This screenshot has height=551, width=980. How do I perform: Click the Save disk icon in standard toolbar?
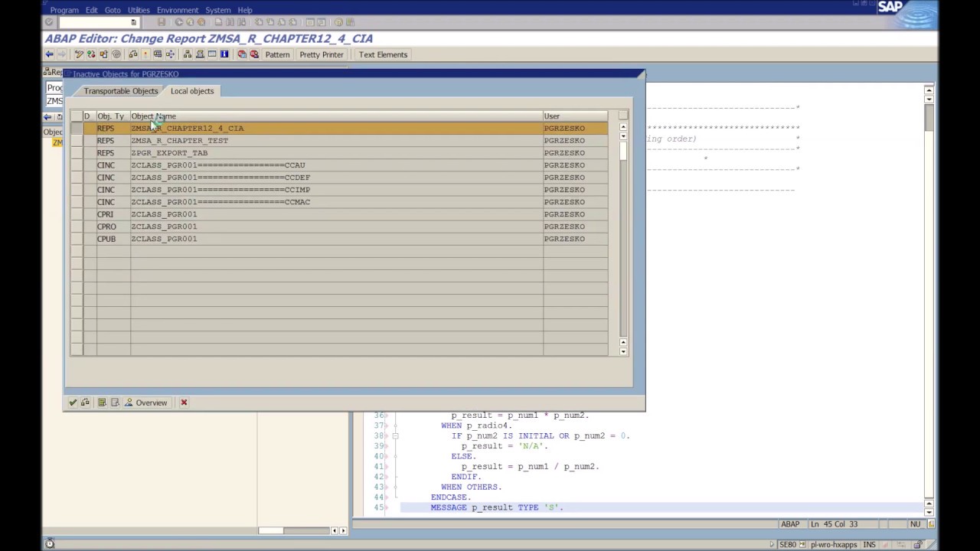pyautogui.click(x=162, y=22)
